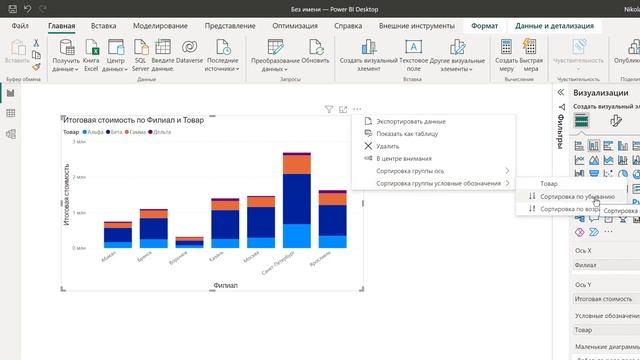Screen dimensions: 640x360
Task: Click Создать визуальный элемент
Action: coord(369,56)
